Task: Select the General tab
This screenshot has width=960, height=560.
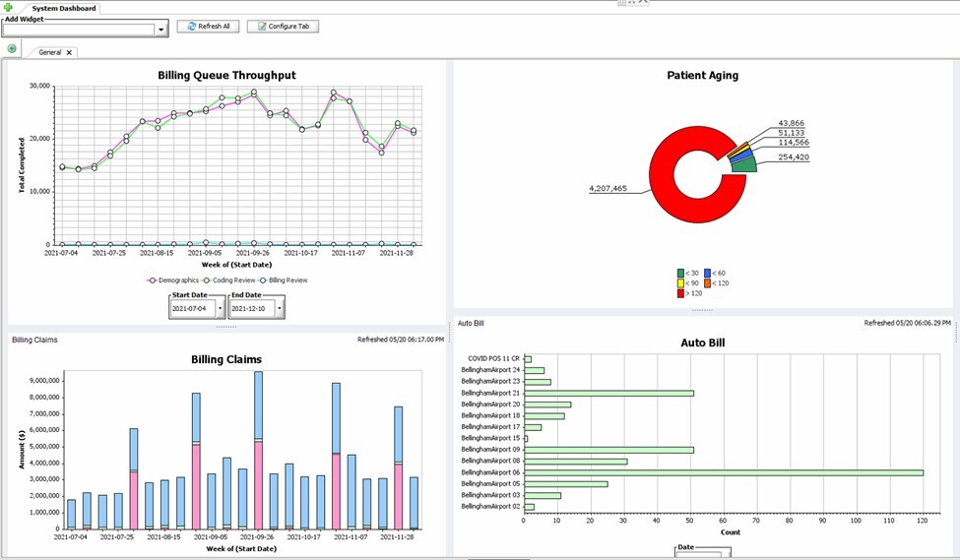Action: click(49, 52)
